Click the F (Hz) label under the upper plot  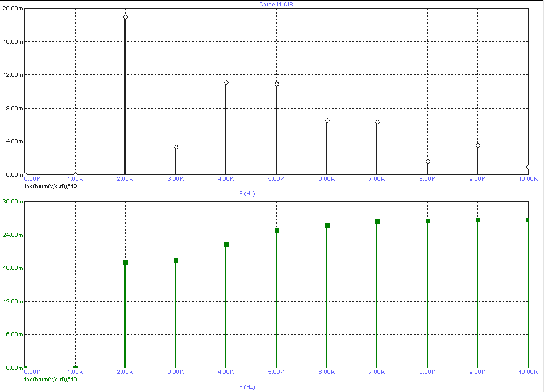click(x=247, y=193)
